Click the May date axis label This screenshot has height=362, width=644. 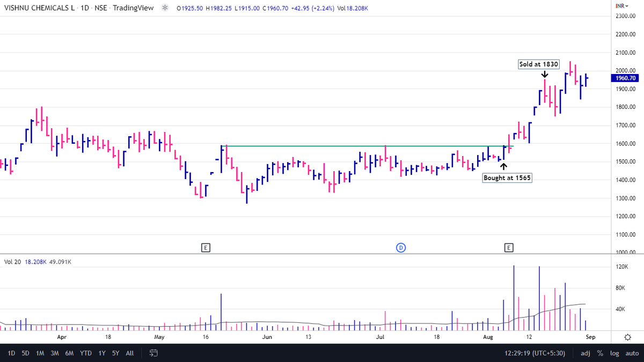pyautogui.click(x=159, y=337)
